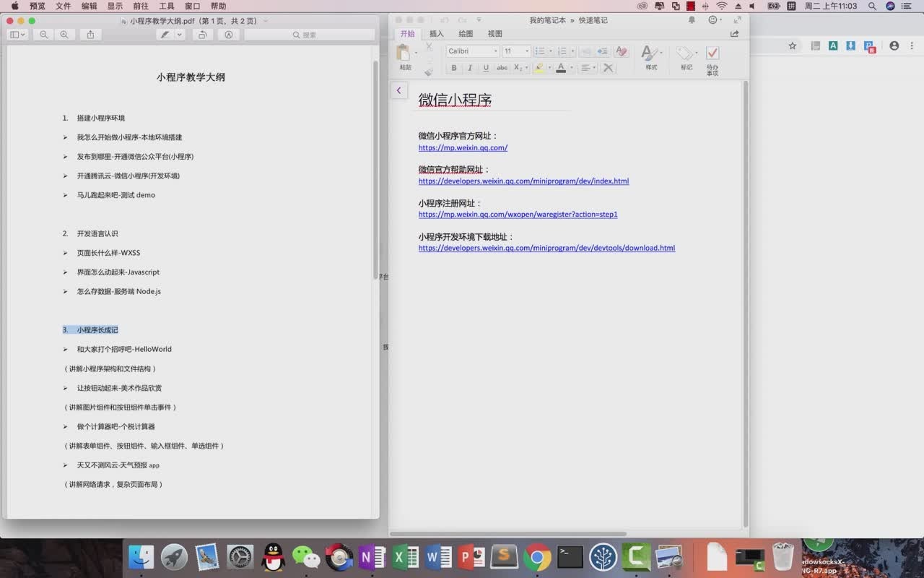Open the Paste options dropdown arrow
Screen dimensions: 924x578
416,53
